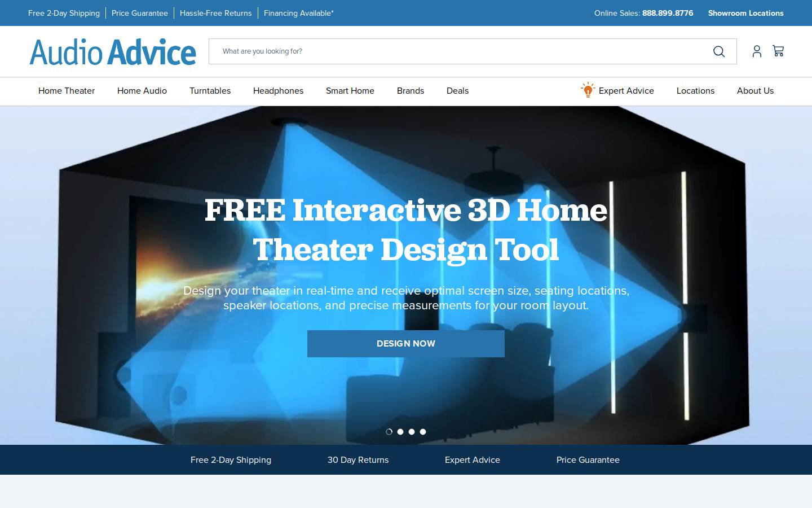Open the shopping cart icon
Image resolution: width=812 pixels, height=508 pixels.
pyautogui.click(x=778, y=51)
